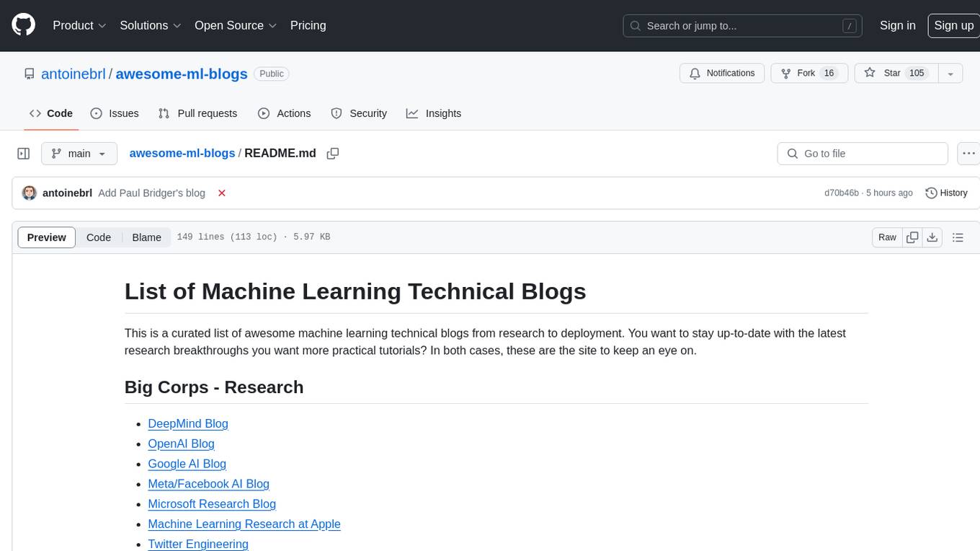Open antoinebrl's avatar
Image resolution: width=980 pixels, height=551 pixels.
pos(30,193)
